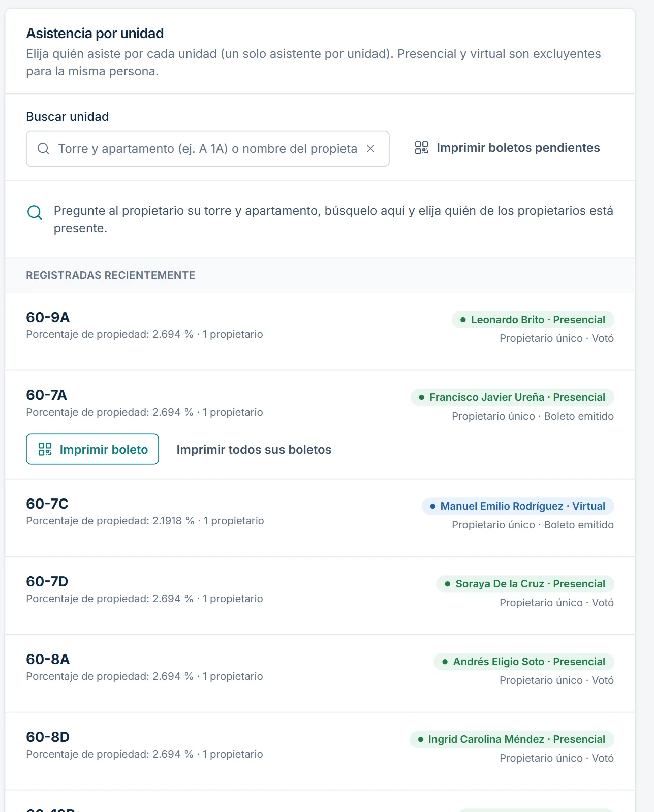Open unit 60-9A row
Viewport: 654px width, 812px height.
click(x=320, y=331)
